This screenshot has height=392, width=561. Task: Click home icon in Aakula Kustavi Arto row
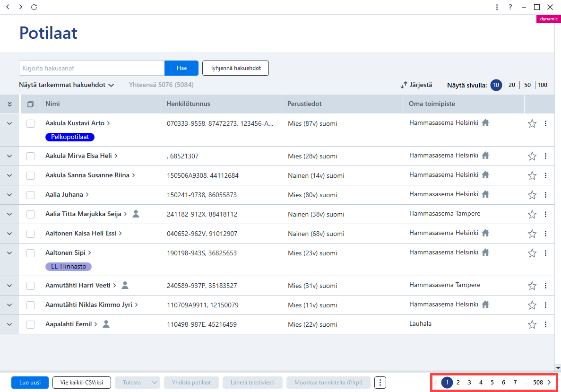point(485,123)
